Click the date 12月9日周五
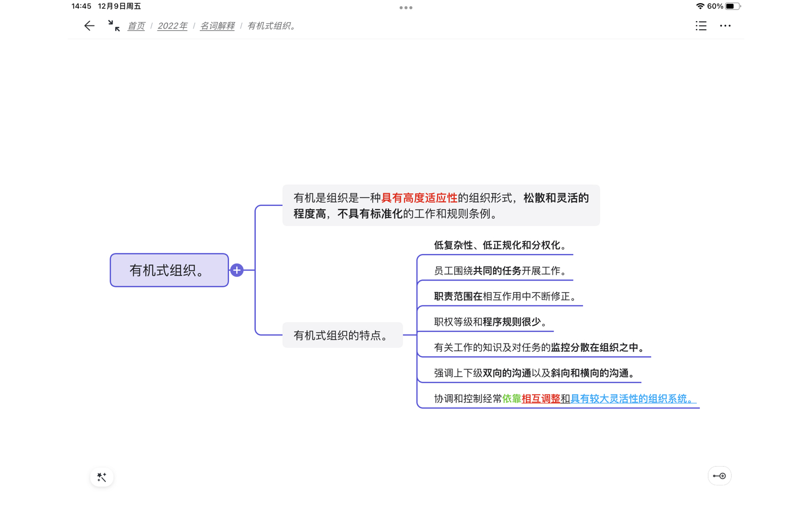This screenshot has height=508, width=812. 119,6
